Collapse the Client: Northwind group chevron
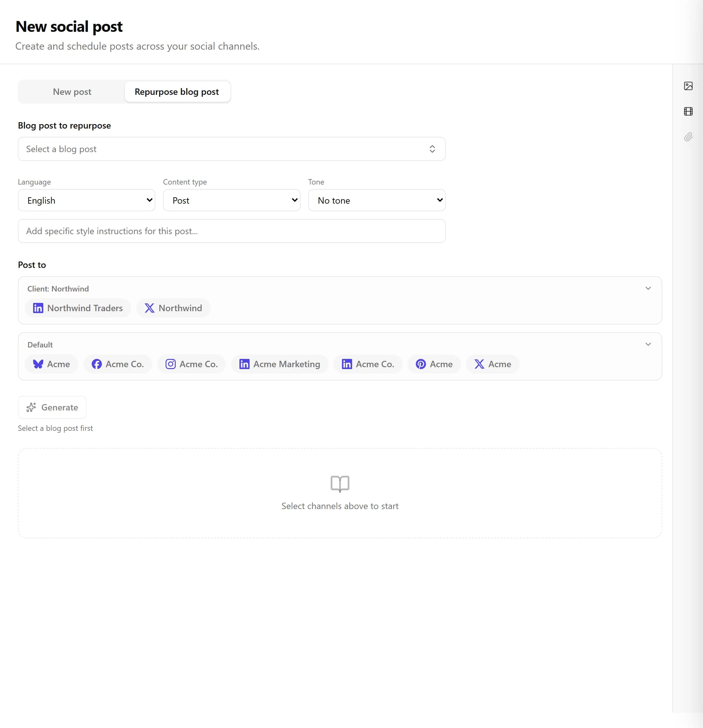 [648, 288]
